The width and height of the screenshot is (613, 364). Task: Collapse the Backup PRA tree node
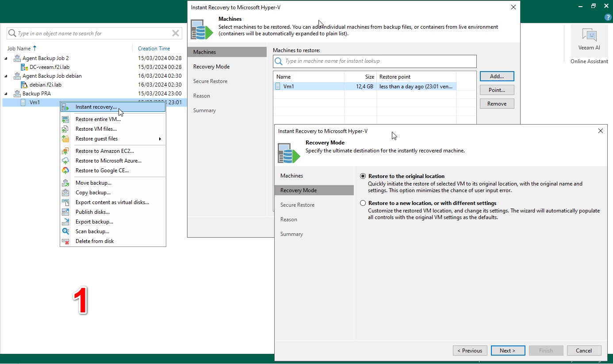6,94
